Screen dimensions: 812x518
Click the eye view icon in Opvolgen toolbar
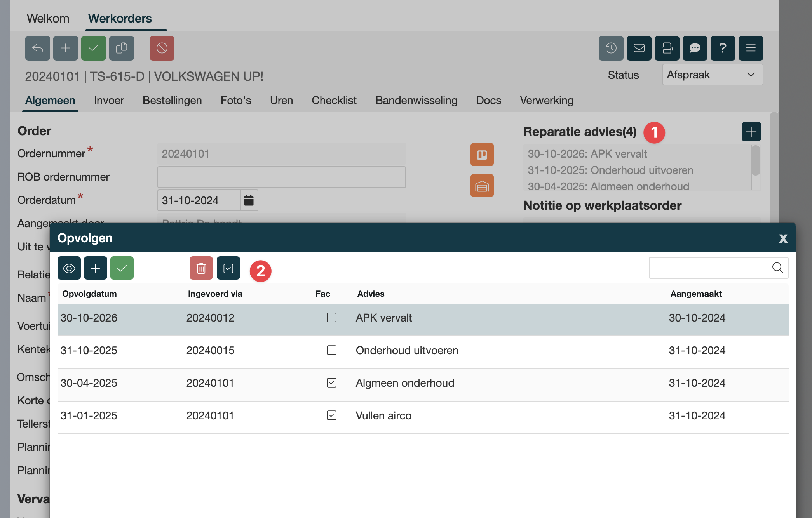point(69,268)
